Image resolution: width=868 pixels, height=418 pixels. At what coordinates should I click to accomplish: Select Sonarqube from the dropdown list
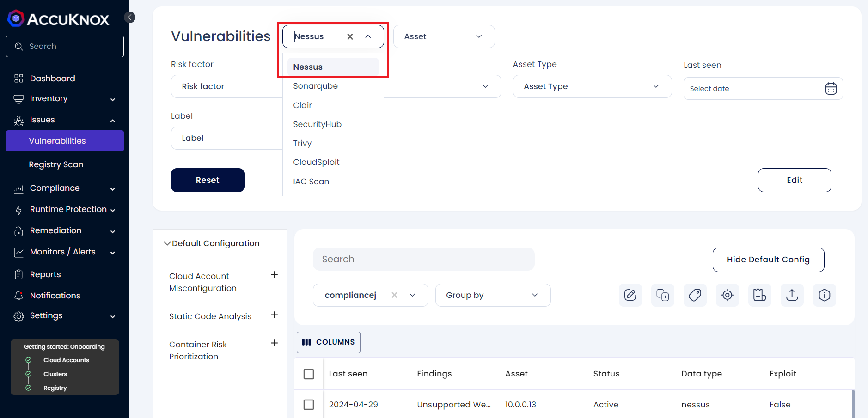(x=333, y=86)
